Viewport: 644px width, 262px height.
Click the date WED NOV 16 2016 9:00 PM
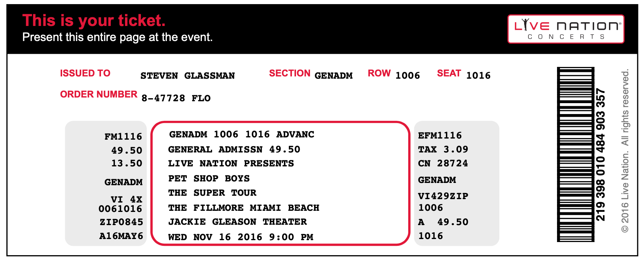pyautogui.click(x=241, y=237)
